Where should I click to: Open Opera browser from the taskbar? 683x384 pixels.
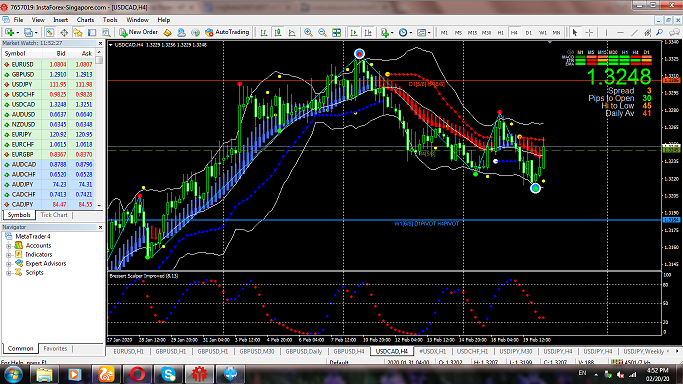pos(137,374)
